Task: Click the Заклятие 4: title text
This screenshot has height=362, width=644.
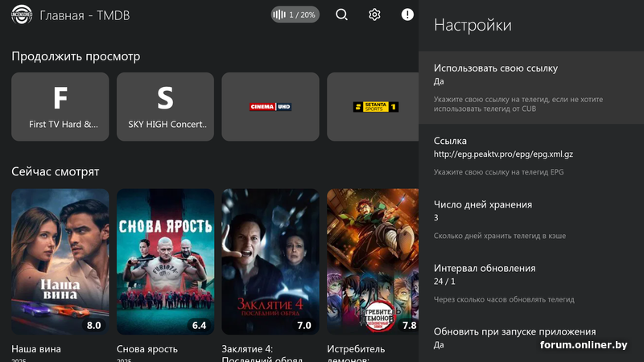Action: [x=247, y=349]
